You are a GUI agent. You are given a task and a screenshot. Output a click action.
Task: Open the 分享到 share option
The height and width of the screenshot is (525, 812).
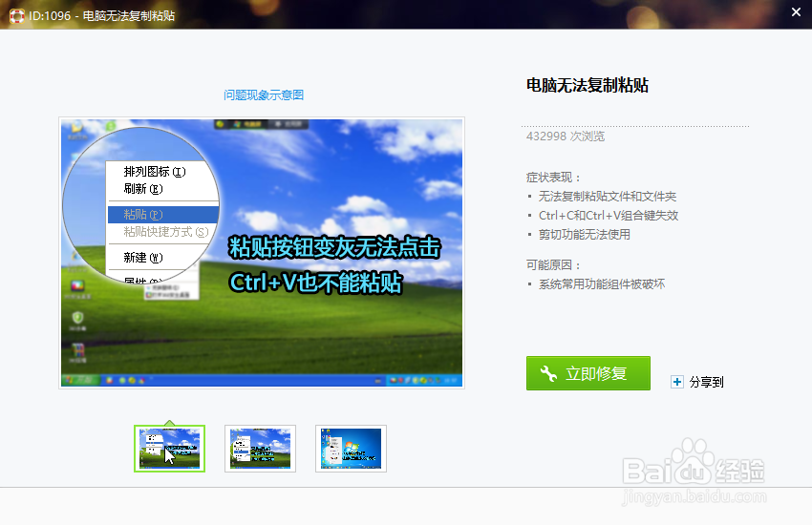click(706, 382)
